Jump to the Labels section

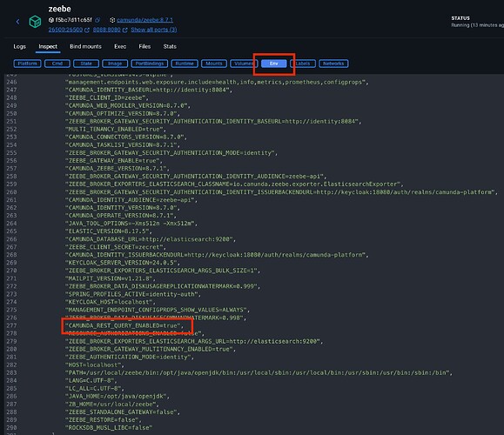(x=303, y=64)
